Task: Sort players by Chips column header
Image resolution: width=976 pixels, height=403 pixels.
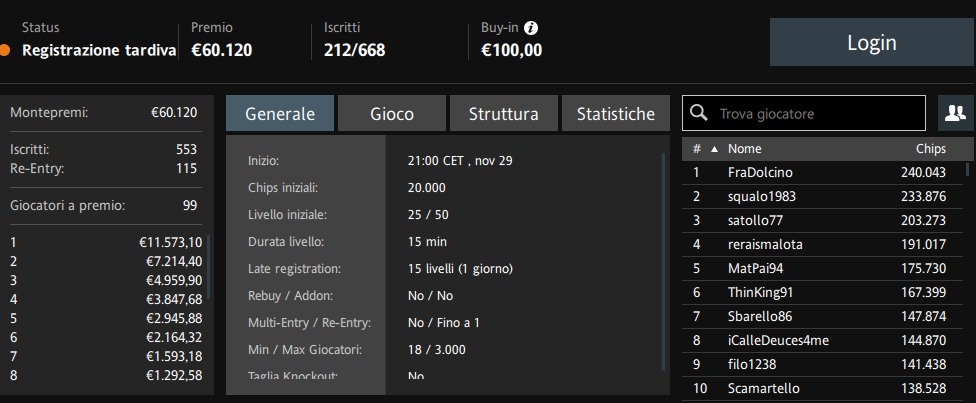Action: [x=931, y=149]
